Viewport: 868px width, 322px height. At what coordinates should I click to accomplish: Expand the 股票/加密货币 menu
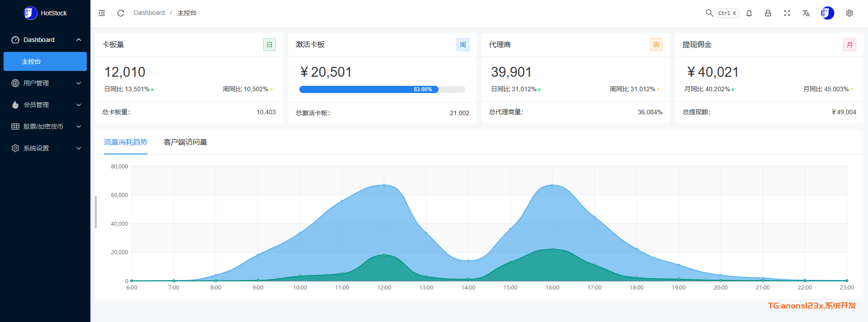[45, 126]
